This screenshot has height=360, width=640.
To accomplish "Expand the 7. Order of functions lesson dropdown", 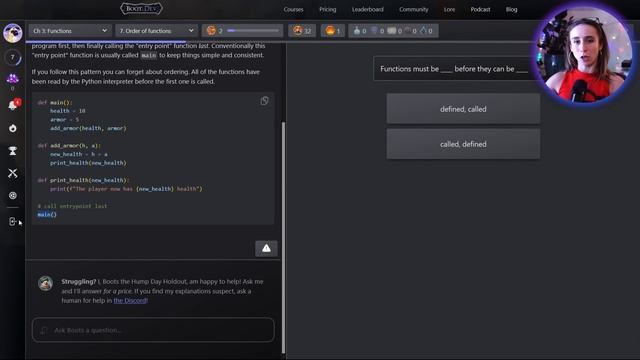I will (x=156, y=31).
